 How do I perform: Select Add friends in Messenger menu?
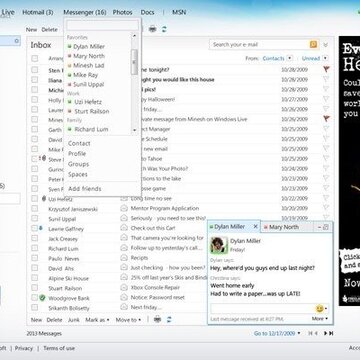tap(85, 189)
